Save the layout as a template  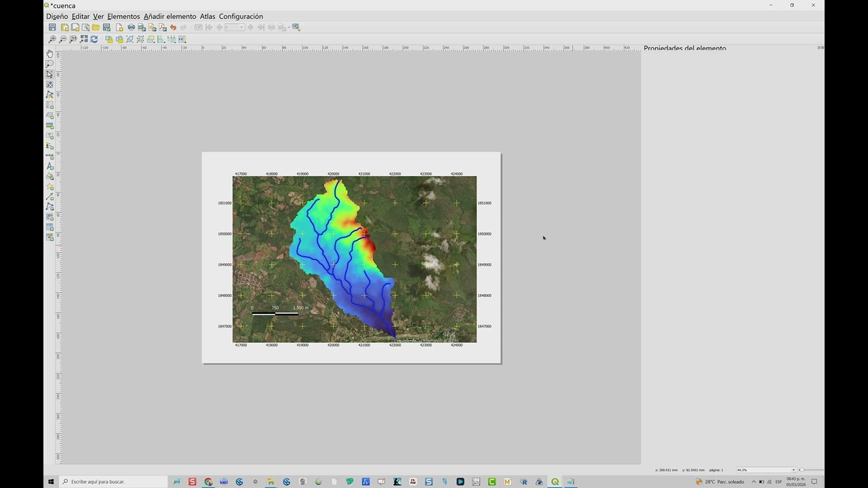point(106,27)
